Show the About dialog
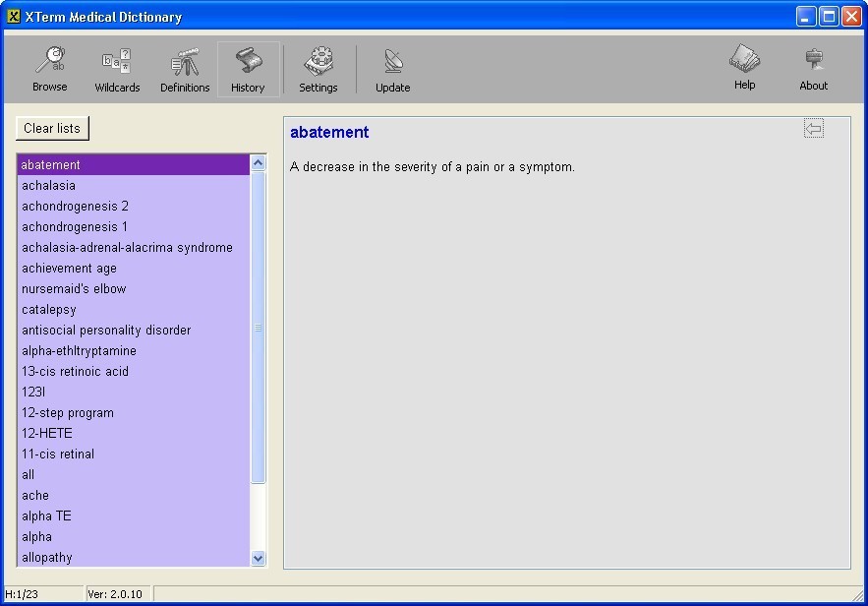The image size is (868, 606). coord(813,67)
